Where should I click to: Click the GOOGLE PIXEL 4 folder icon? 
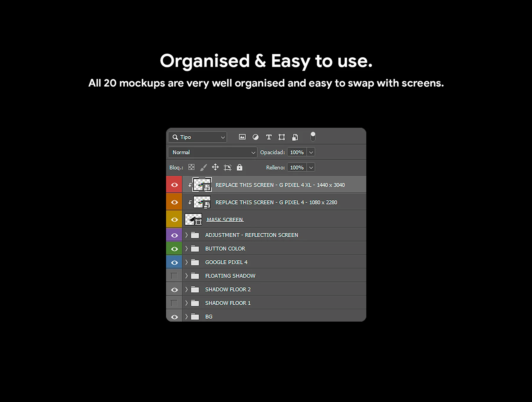[195, 262]
